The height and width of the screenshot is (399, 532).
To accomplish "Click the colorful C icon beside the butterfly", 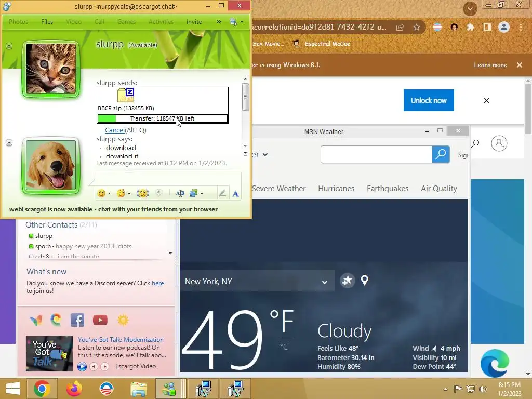I will click(56, 320).
